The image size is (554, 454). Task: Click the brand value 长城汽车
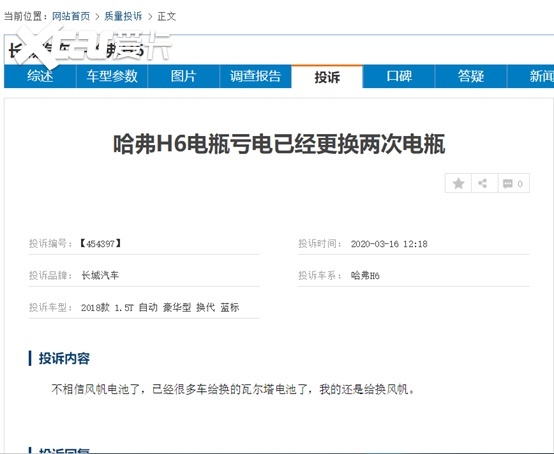click(x=100, y=275)
